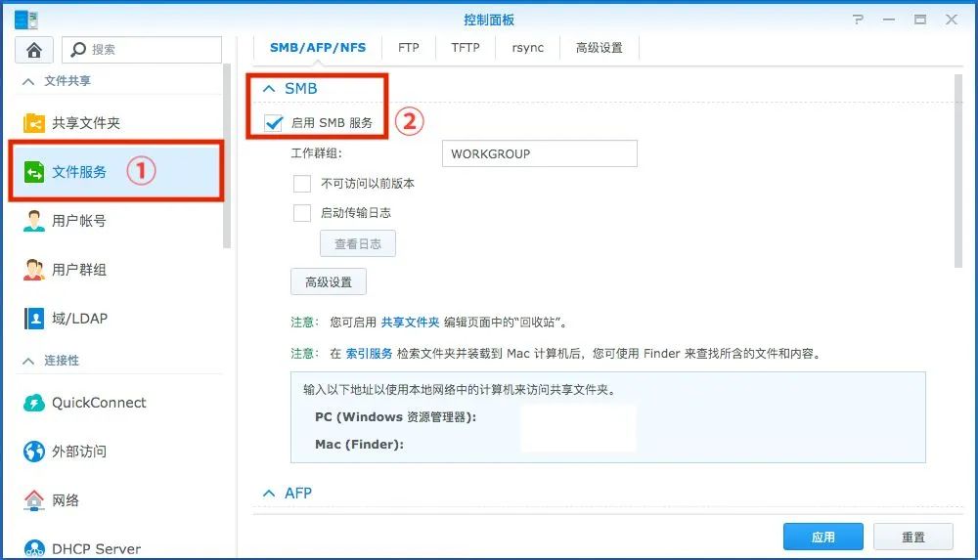
Task: Open the DHCP Server icon
Action: pyautogui.click(x=33, y=548)
